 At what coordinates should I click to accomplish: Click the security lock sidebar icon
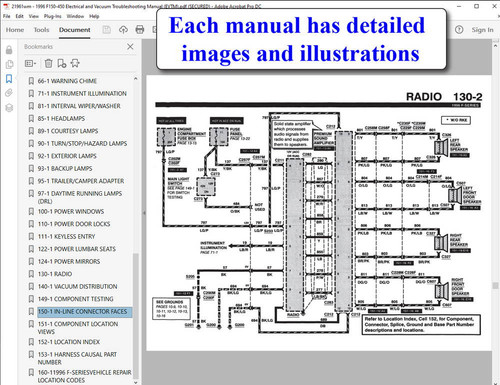click(9, 50)
